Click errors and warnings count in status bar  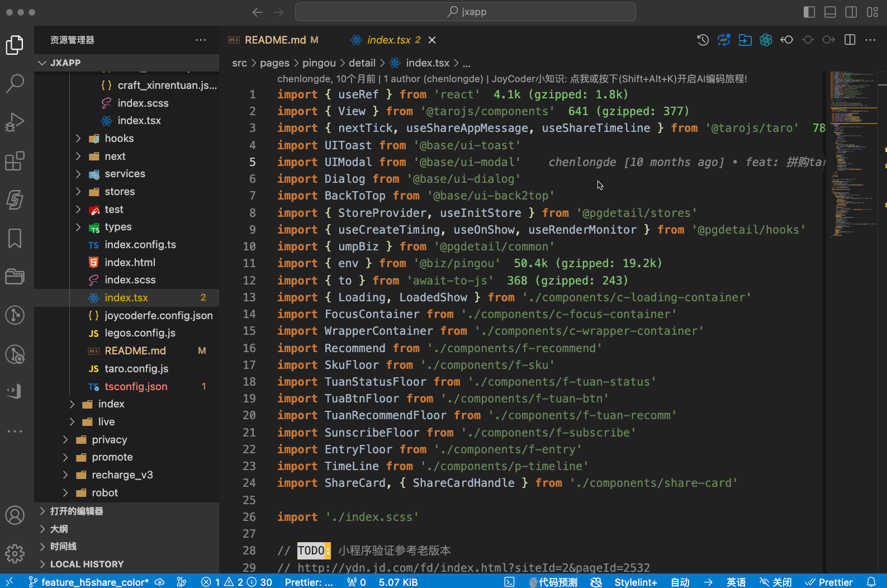tap(236, 582)
